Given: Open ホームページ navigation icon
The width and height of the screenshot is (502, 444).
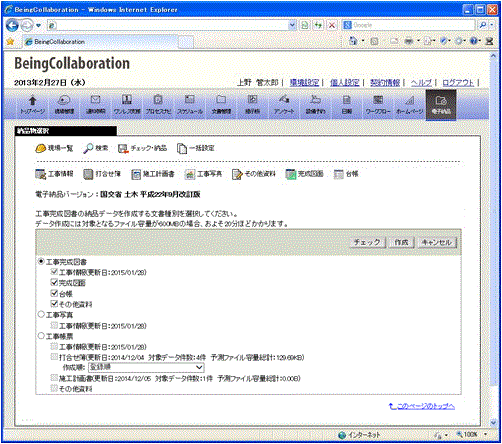Looking at the screenshot, I should (409, 105).
